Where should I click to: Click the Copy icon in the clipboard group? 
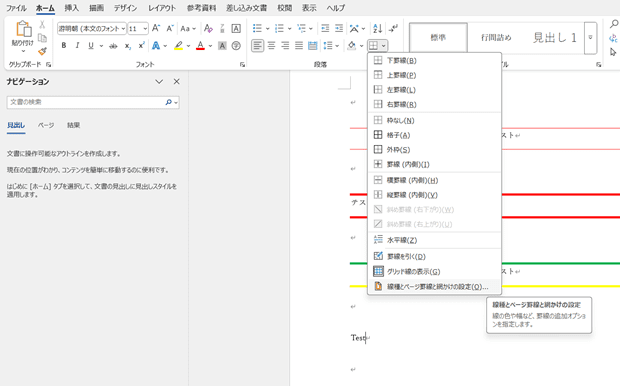click(x=42, y=38)
